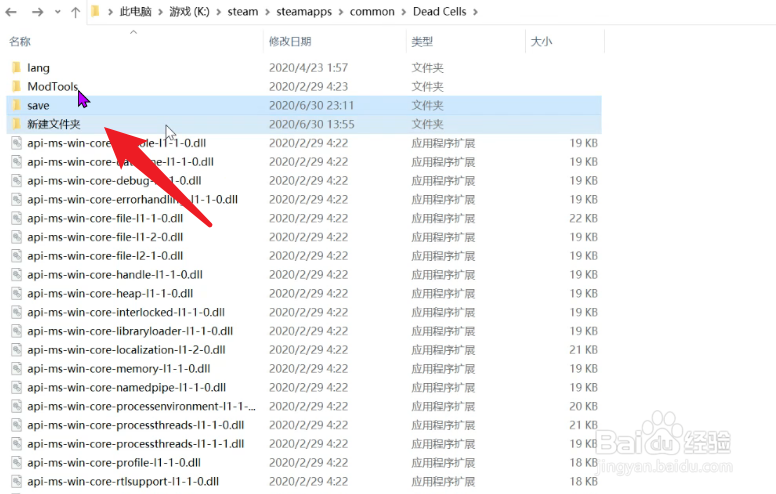Select file api-ms-win-core-profile-l1-1-0.dll
The image size is (776, 494).
114,463
